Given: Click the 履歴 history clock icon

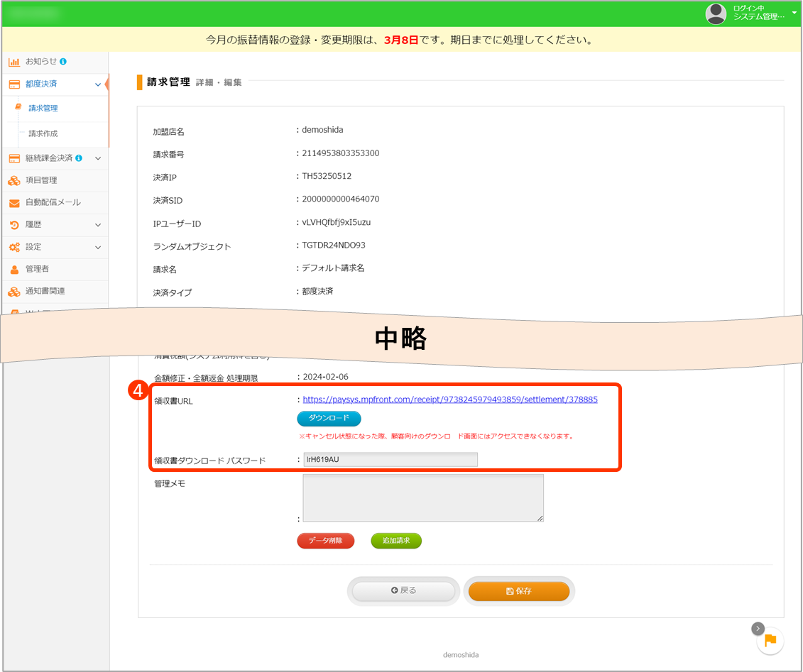Looking at the screenshot, I should (x=14, y=225).
